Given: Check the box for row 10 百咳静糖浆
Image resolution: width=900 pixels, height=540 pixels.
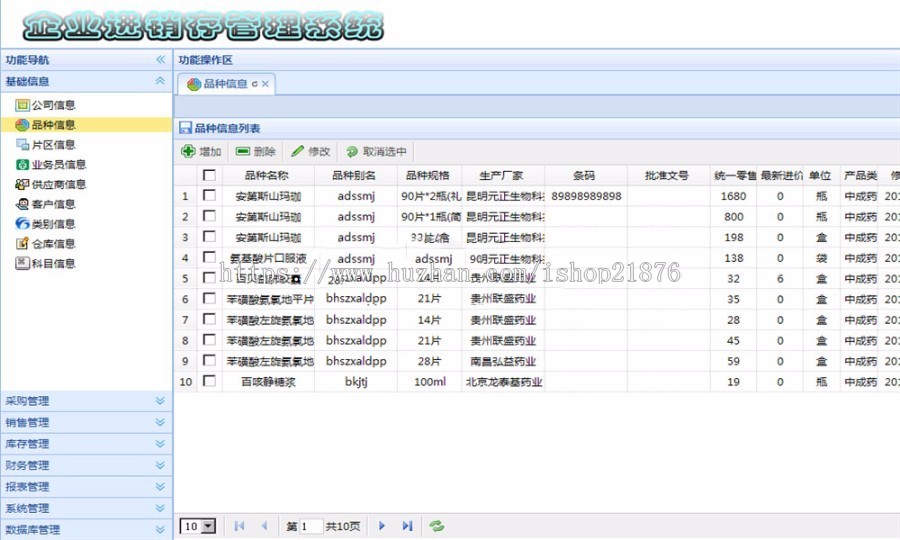Looking at the screenshot, I should (x=210, y=382).
